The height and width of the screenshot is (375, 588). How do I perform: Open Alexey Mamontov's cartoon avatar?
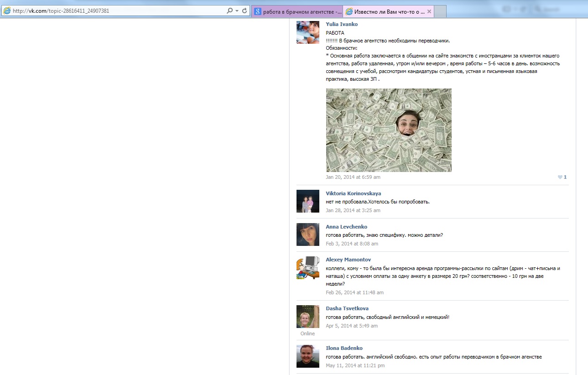click(308, 267)
